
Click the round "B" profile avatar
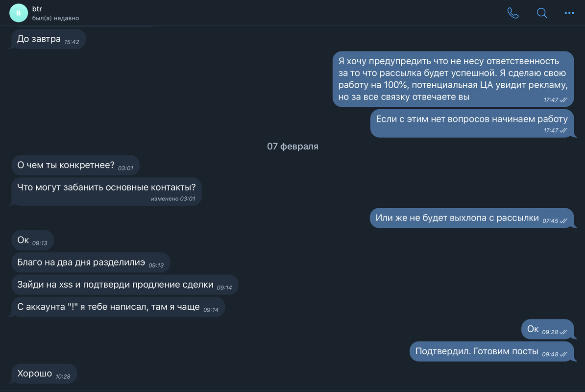pyautogui.click(x=19, y=13)
